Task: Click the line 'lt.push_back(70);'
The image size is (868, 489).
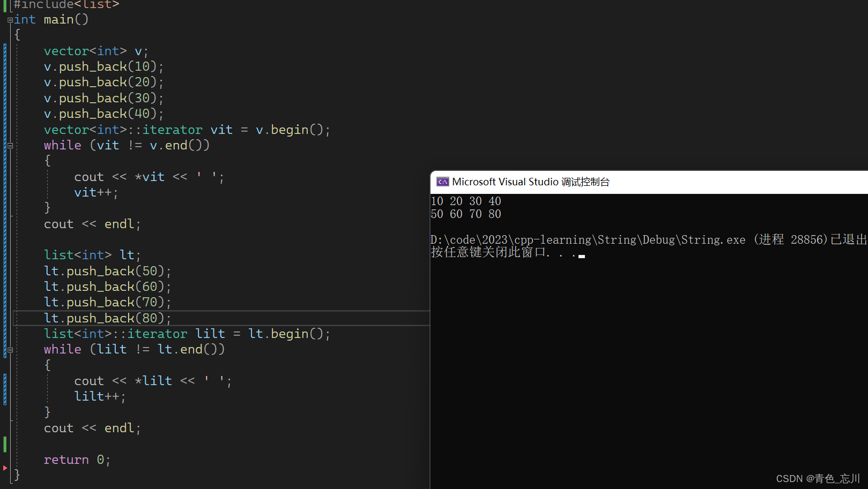Action: click(x=107, y=303)
